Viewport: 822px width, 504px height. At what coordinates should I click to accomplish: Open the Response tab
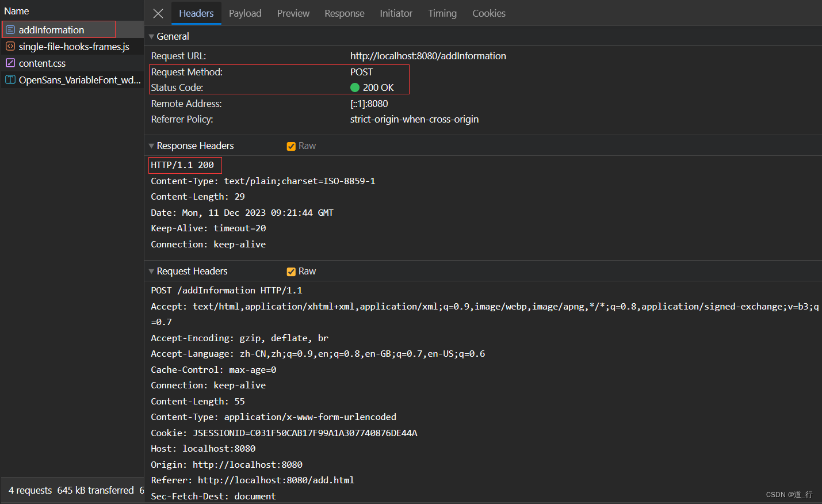coord(345,13)
